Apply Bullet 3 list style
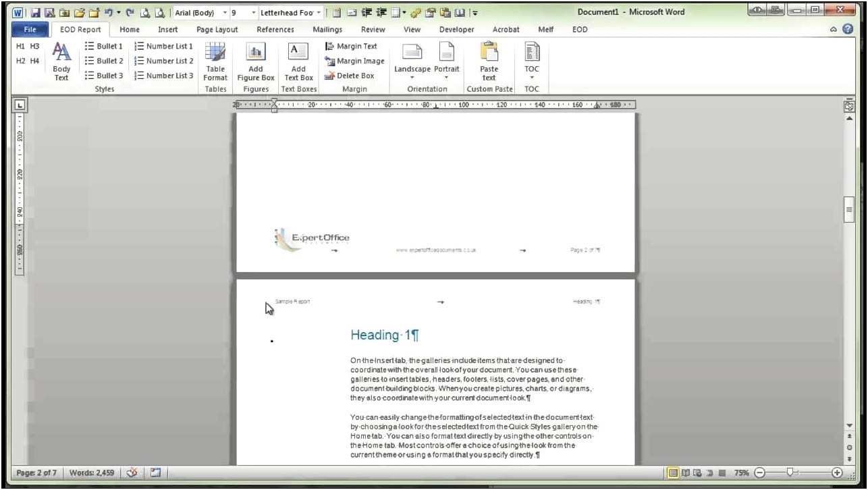The image size is (868, 490). pos(104,76)
